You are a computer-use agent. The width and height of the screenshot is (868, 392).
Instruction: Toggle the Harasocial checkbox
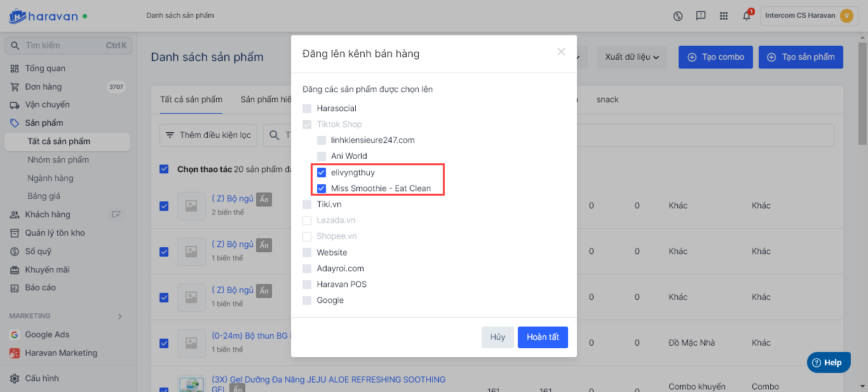click(x=307, y=109)
